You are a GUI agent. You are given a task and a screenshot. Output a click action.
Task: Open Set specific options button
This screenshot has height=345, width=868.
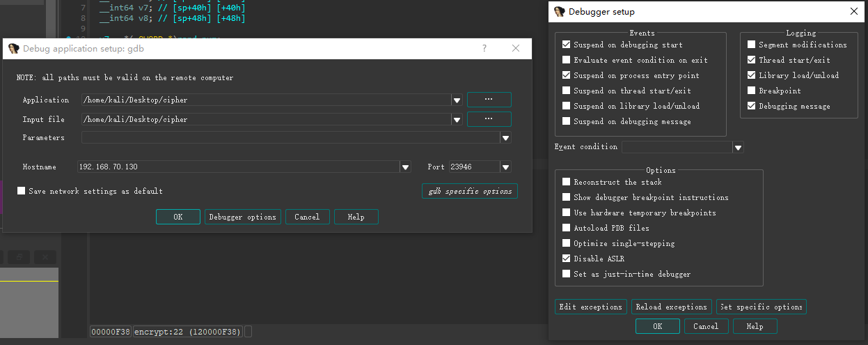762,307
